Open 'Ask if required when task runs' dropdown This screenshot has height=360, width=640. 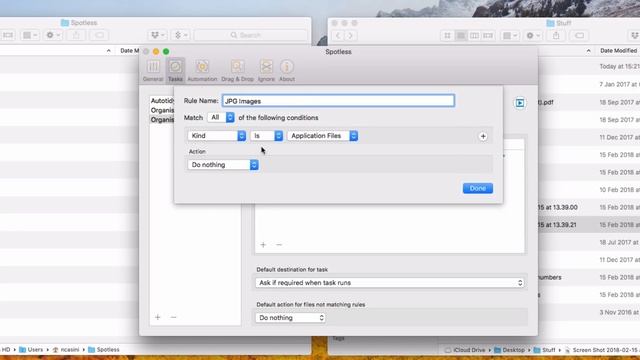pos(390,282)
